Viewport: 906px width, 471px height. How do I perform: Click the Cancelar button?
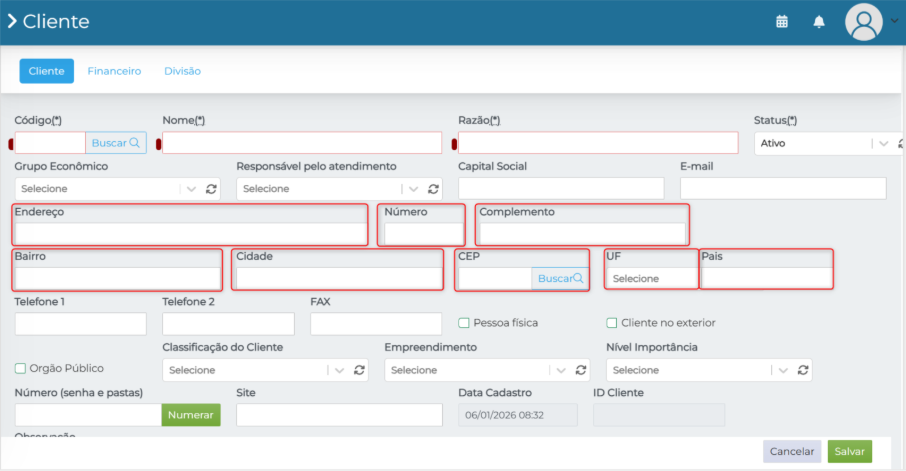pyautogui.click(x=792, y=451)
